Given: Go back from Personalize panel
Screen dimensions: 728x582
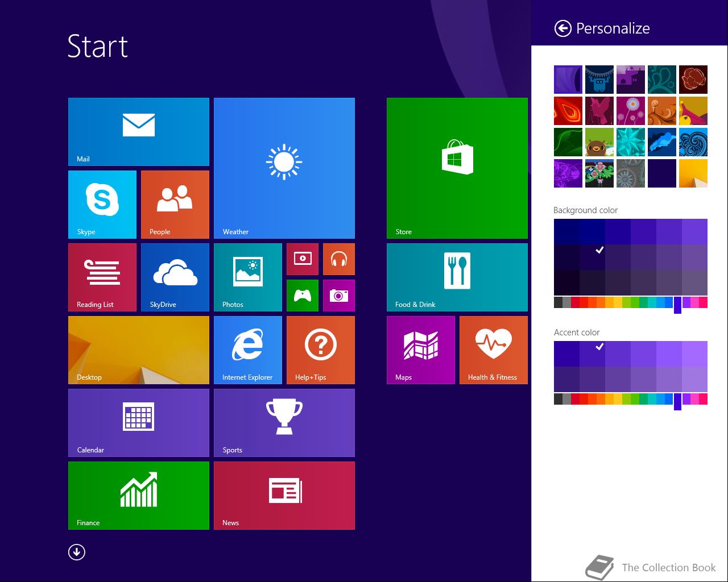Looking at the screenshot, I should [x=562, y=28].
